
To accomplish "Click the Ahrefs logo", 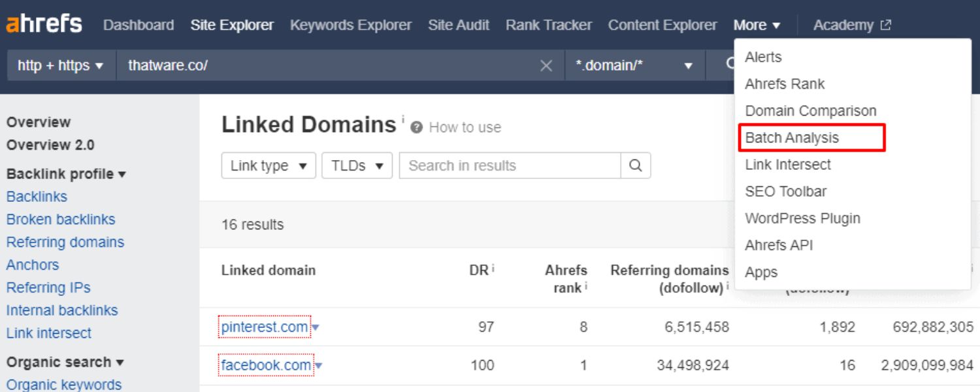I will click(44, 24).
